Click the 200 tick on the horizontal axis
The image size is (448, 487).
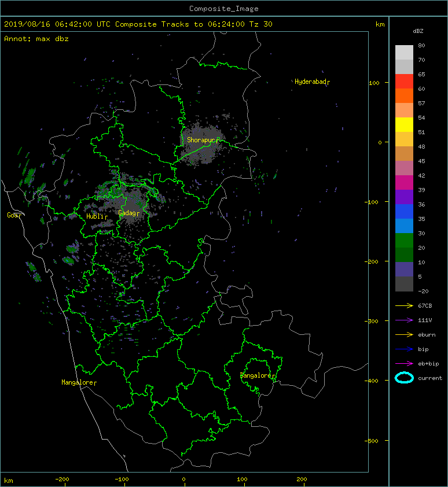(x=302, y=479)
